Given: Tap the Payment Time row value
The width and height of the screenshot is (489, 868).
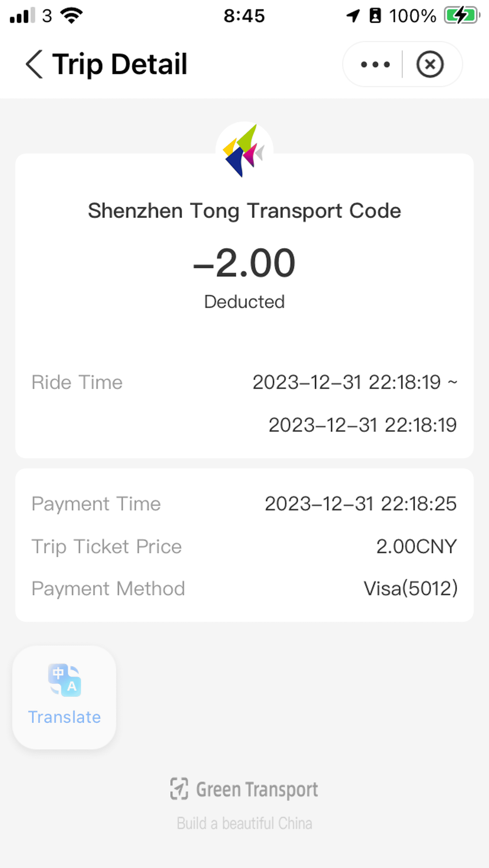Looking at the screenshot, I should 360,504.
